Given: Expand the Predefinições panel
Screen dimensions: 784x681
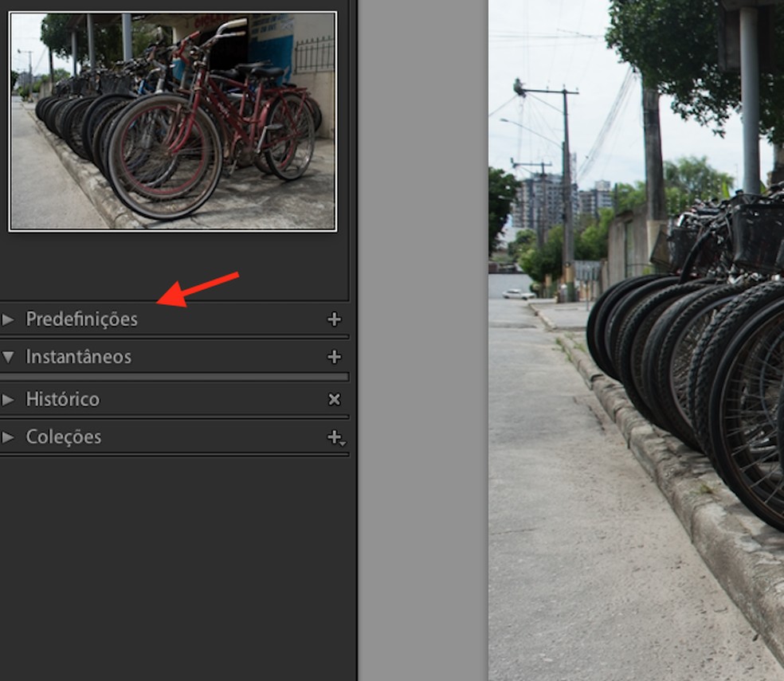Looking at the screenshot, I should [10, 319].
